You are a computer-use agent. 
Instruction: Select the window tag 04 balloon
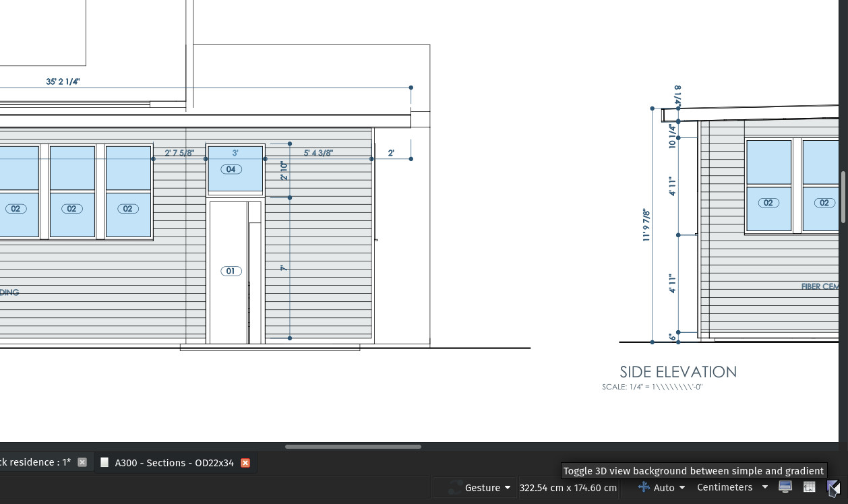point(231,169)
